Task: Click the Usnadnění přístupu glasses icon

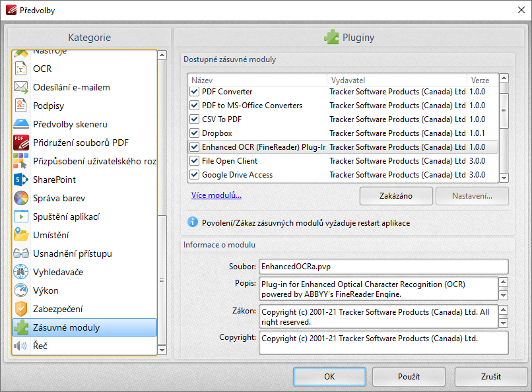Action: (x=20, y=253)
